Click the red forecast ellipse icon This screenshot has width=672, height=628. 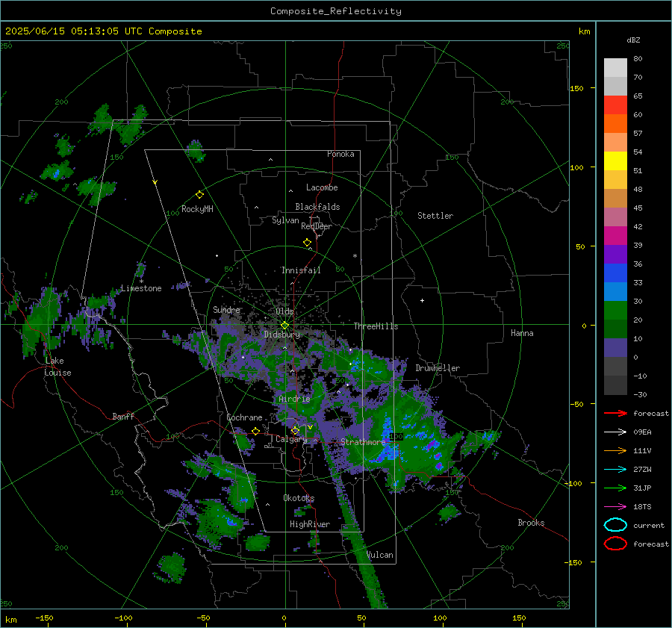(x=615, y=544)
